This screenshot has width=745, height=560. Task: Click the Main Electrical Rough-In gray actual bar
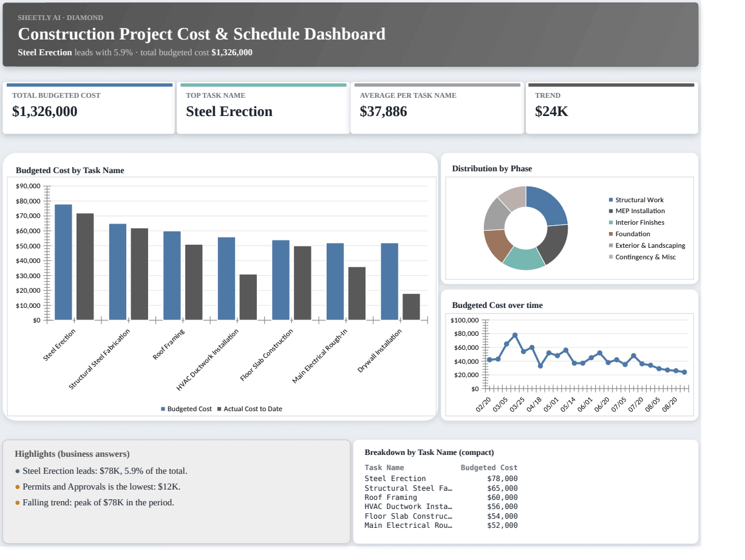(x=357, y=293)
